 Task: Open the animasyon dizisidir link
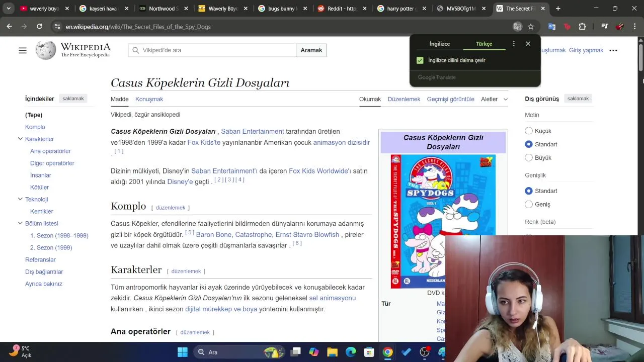point(342,142)
